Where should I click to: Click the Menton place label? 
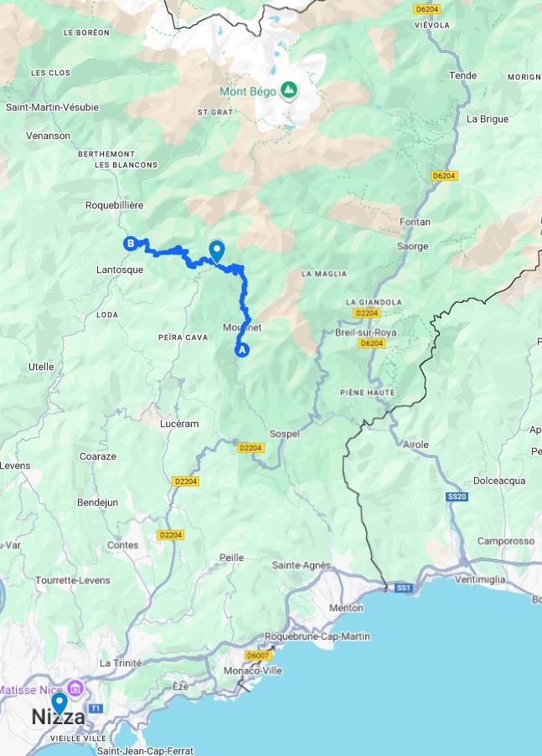pyautogui.click(x=346, y=608)
